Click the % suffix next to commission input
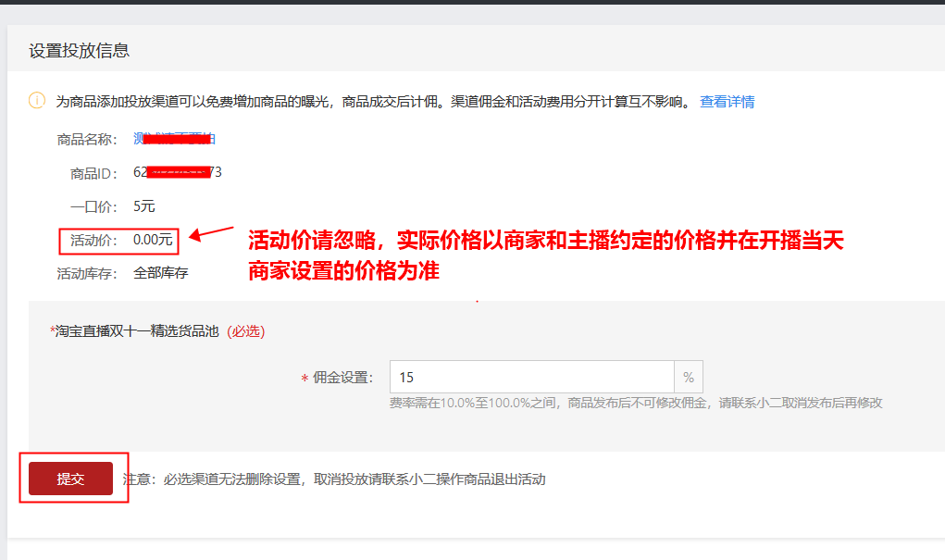The height and width of the screenshot is (560, 945). tap(688, 378)
